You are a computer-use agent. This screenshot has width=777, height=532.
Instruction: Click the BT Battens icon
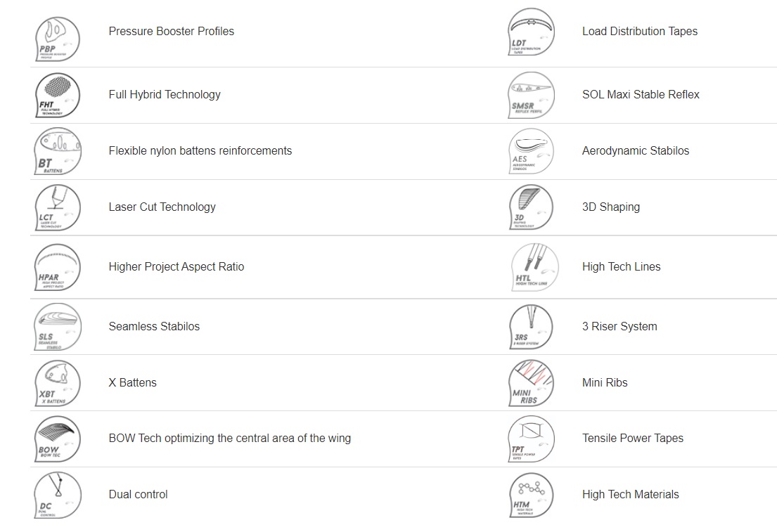[x=58, y=151]
